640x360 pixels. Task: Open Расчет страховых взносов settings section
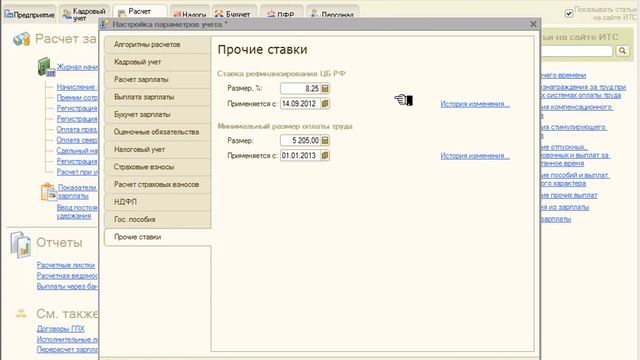[x=157, y=184]
